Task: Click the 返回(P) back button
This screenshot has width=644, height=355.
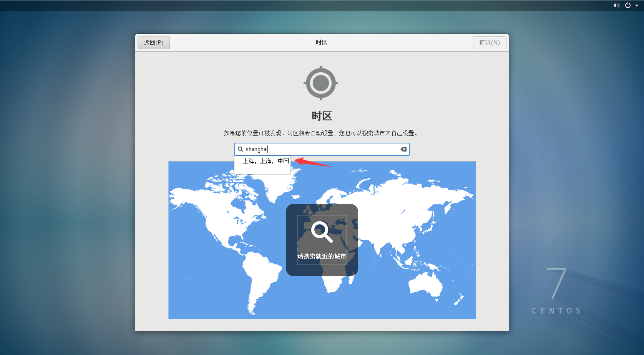Action: click(x=153, y=43)
